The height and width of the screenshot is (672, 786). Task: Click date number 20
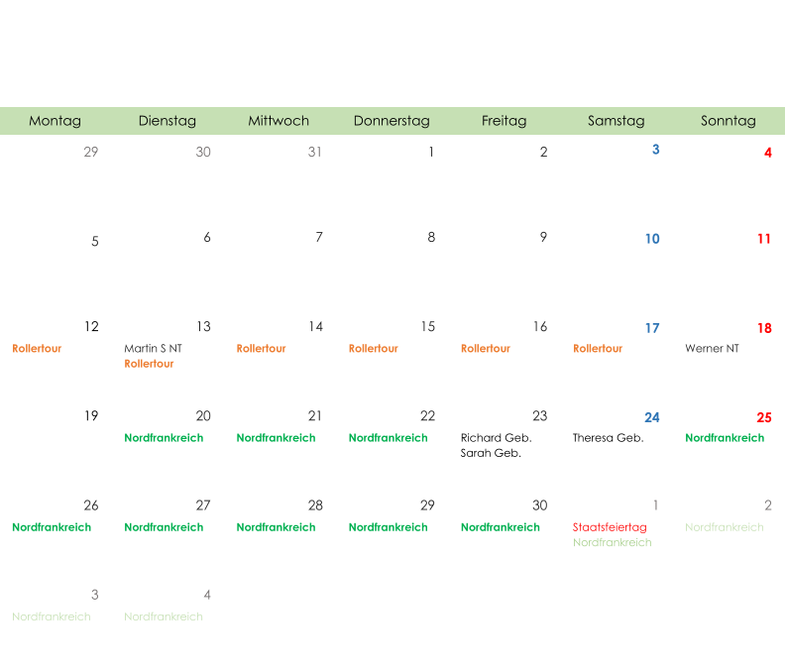click(x=203, y=416)
